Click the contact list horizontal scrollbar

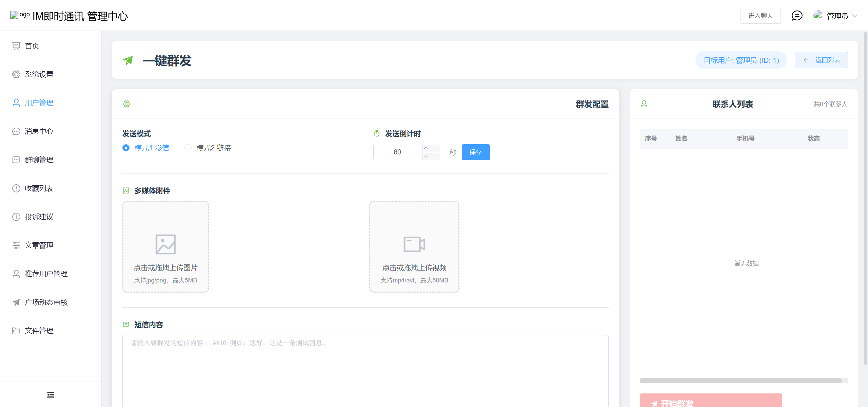741,381
